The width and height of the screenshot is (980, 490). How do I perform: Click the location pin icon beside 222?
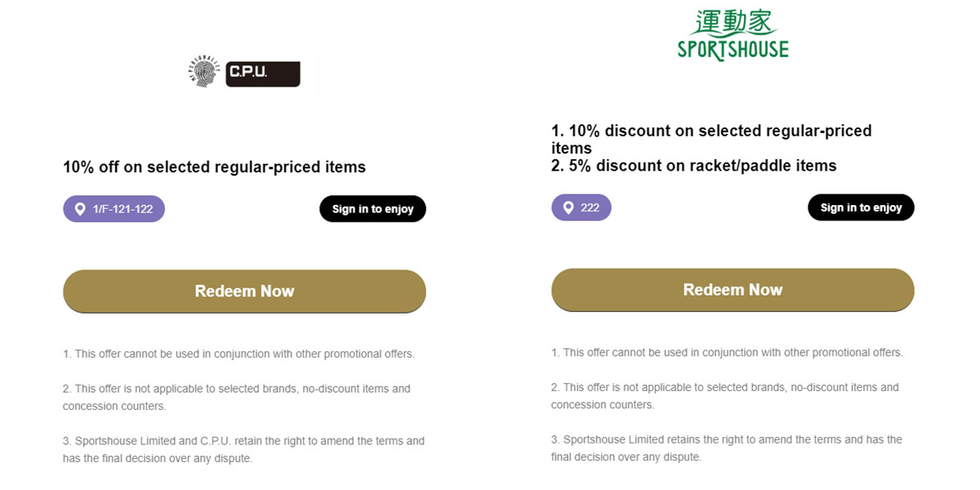point(568,207)
